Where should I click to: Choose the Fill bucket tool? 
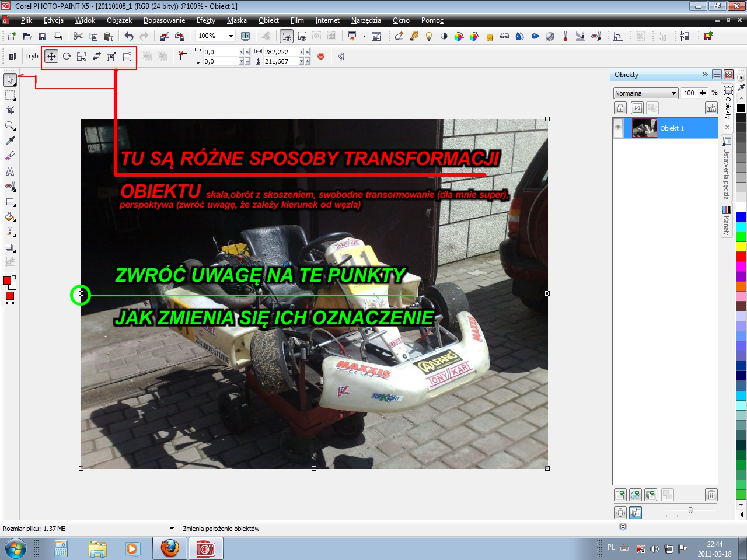point(10,218)
